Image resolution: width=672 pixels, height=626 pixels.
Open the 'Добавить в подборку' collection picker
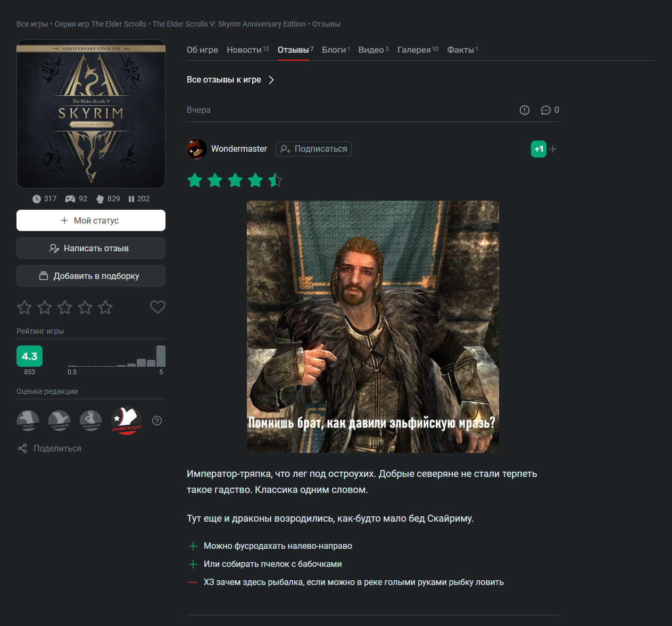pyautogui.click(x=91, y=276)
